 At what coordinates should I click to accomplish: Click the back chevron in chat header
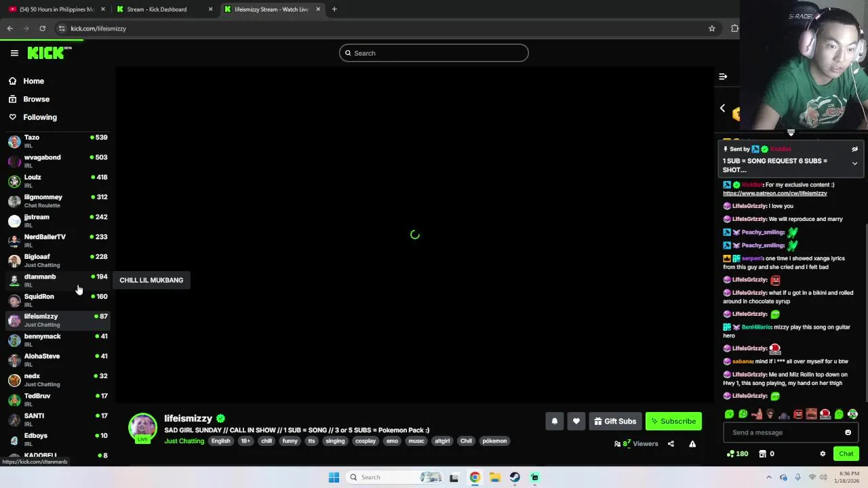pyautogui.click(x=722, y=108)
